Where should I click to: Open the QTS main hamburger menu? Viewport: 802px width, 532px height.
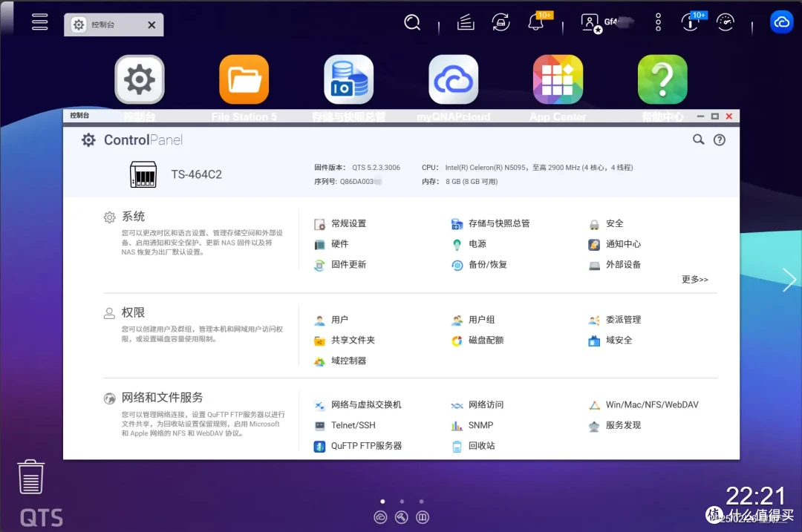click(x=40, y=22)
